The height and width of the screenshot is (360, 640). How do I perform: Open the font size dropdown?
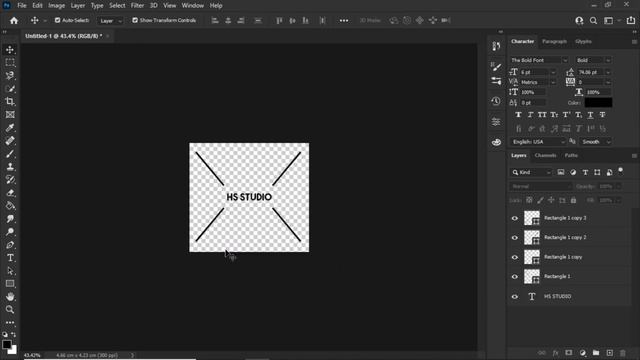[553, 72]
